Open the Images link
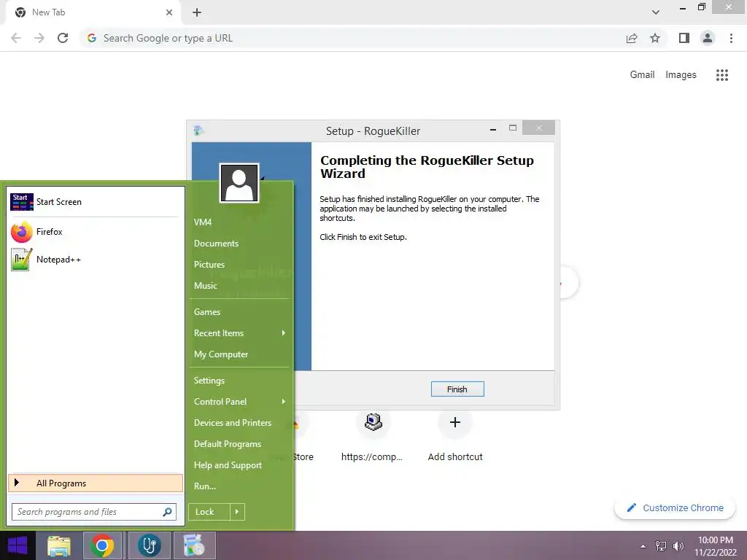 [x=681, y=75]
